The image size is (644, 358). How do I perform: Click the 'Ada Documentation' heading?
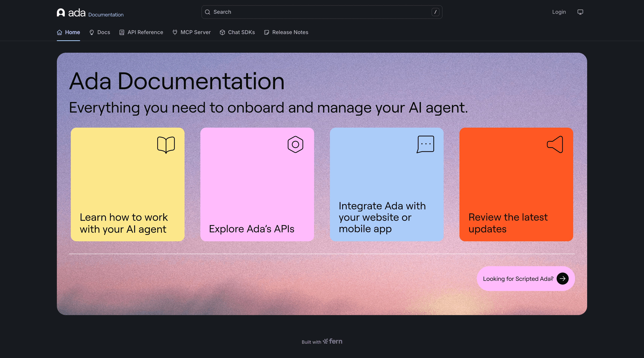pos(177,81)
